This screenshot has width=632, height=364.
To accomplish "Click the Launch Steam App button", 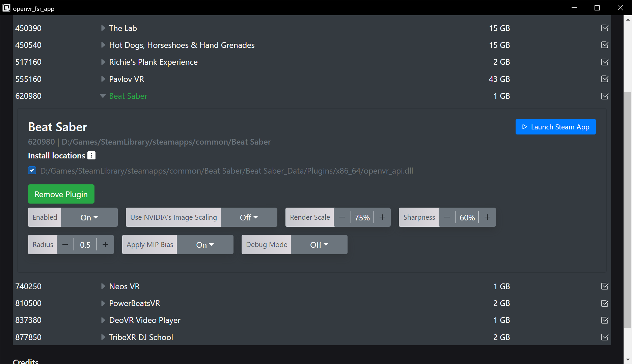I will [555, 127].
